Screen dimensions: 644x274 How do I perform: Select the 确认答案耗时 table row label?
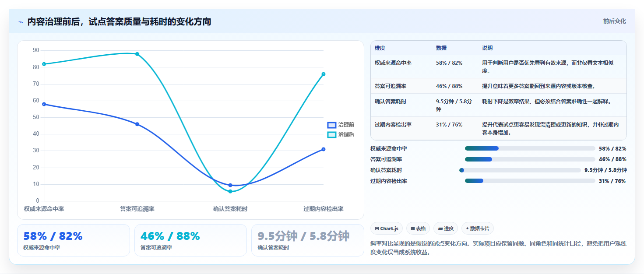tap(391, 102)
